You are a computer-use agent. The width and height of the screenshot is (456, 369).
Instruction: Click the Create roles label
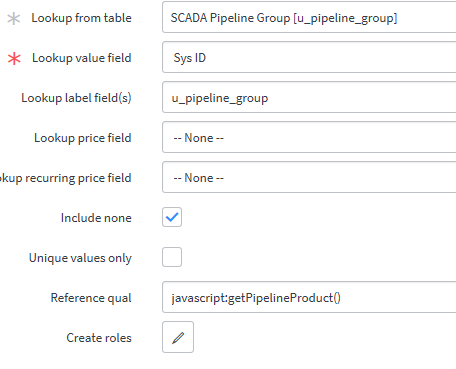[99, 338]
